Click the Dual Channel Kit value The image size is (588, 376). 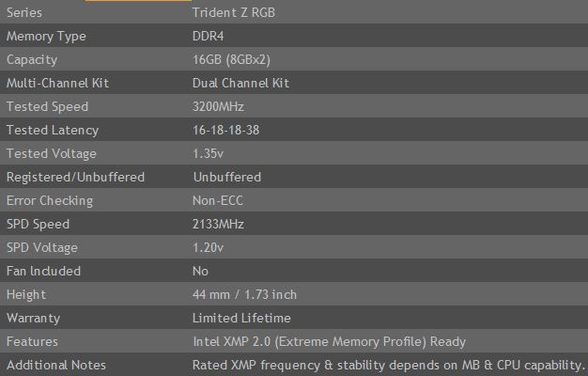(240, 83)
